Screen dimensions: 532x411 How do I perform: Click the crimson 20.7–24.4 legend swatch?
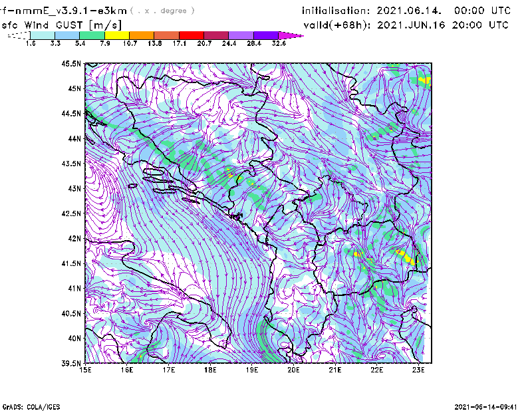(x=216, y=35)
